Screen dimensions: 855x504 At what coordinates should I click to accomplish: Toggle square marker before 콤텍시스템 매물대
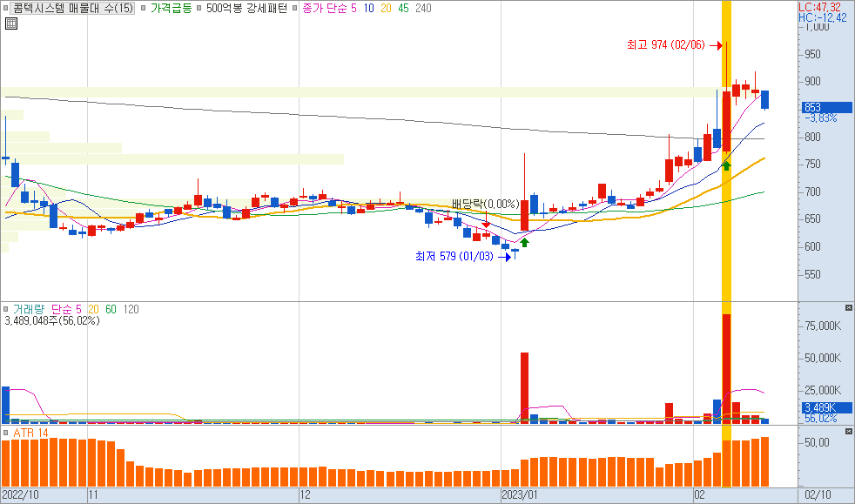pyautogui.click(x=5, y=8)
